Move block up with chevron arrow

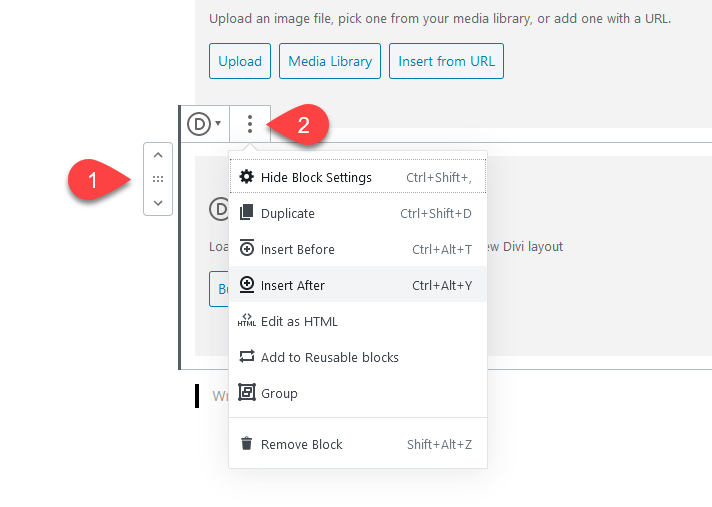(x=158, y=155)
